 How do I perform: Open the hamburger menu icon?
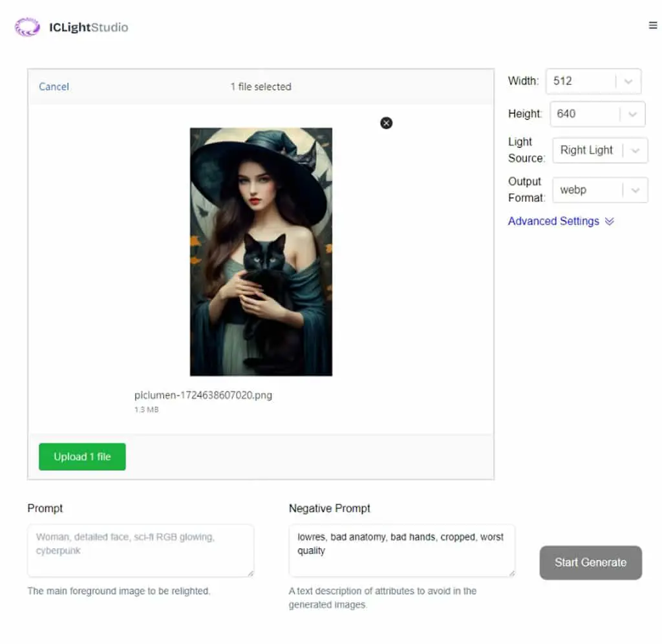point(653,25)
